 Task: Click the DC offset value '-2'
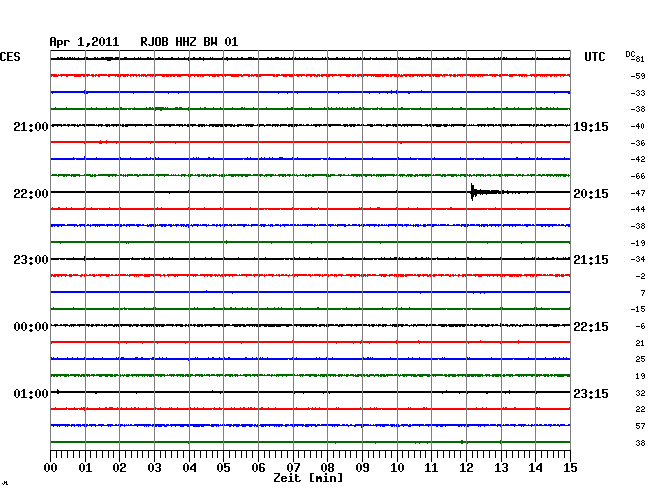(640, 276)
